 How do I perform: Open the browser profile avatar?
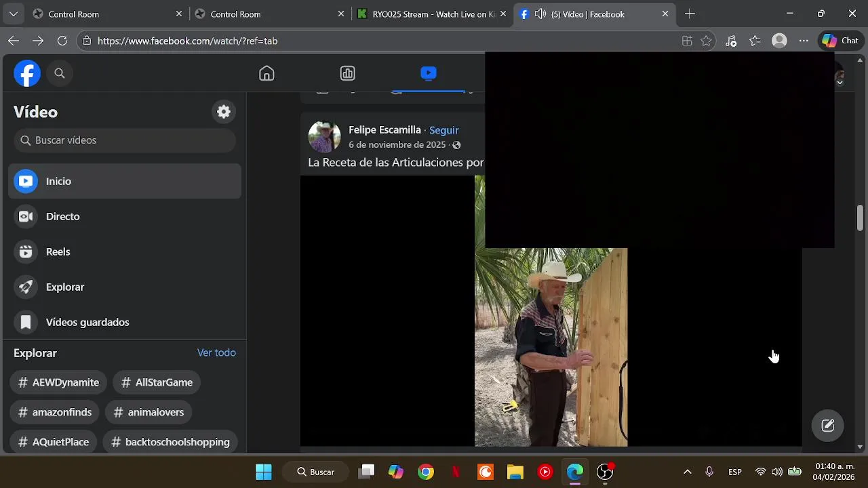click(780, 41)
